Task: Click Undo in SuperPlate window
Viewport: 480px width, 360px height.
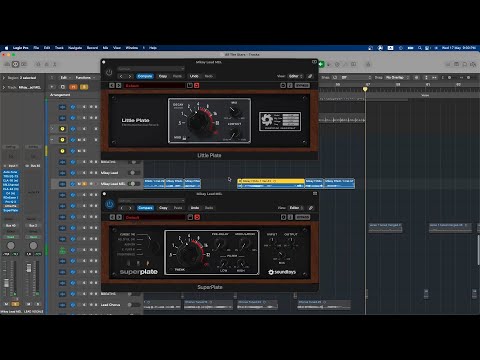Action: pos(195,208)
